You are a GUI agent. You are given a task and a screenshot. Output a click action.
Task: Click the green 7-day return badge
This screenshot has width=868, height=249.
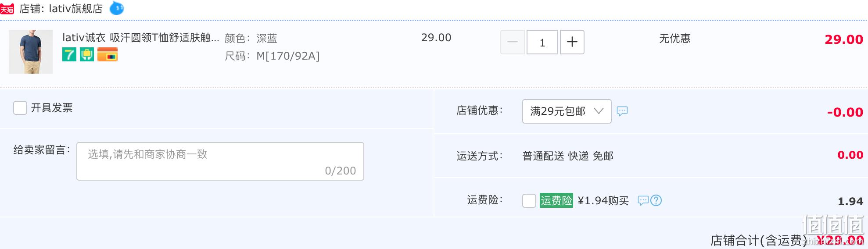click(x=69, y=55)
